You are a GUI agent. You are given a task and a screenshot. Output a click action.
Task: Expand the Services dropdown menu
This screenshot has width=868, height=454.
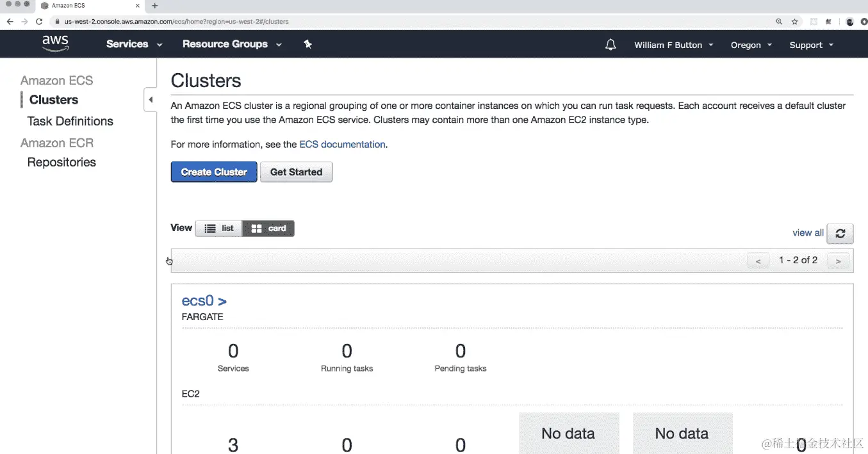pyautogui.click(x=135, y=44)
